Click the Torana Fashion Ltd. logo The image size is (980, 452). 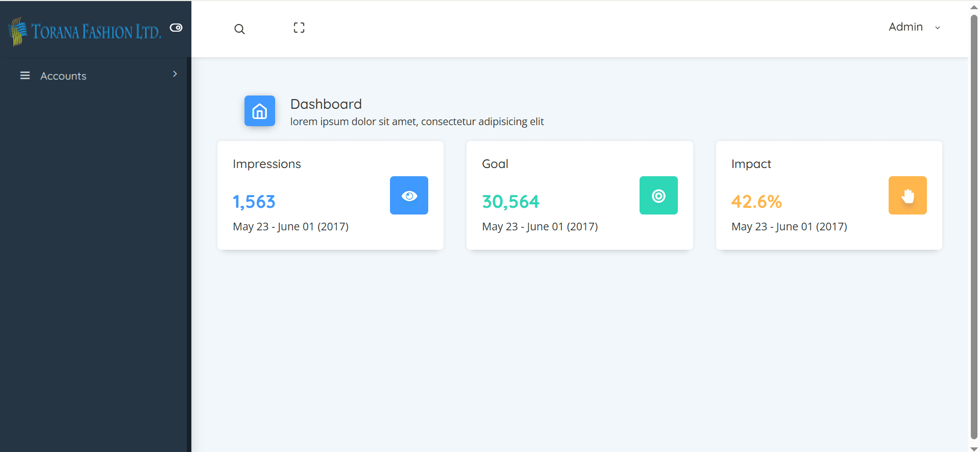click(85, 31)
